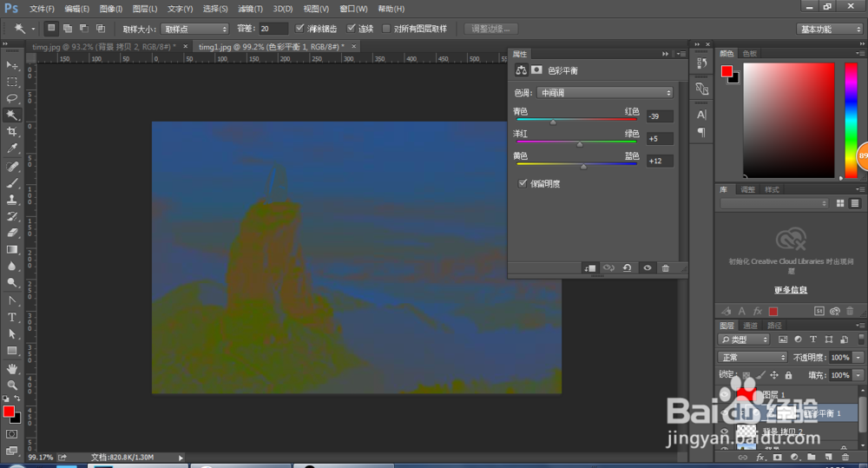The height and width of the screenshot is (468, 868).
Task: Select the Crop tool
Action: [x=11, y=132]
